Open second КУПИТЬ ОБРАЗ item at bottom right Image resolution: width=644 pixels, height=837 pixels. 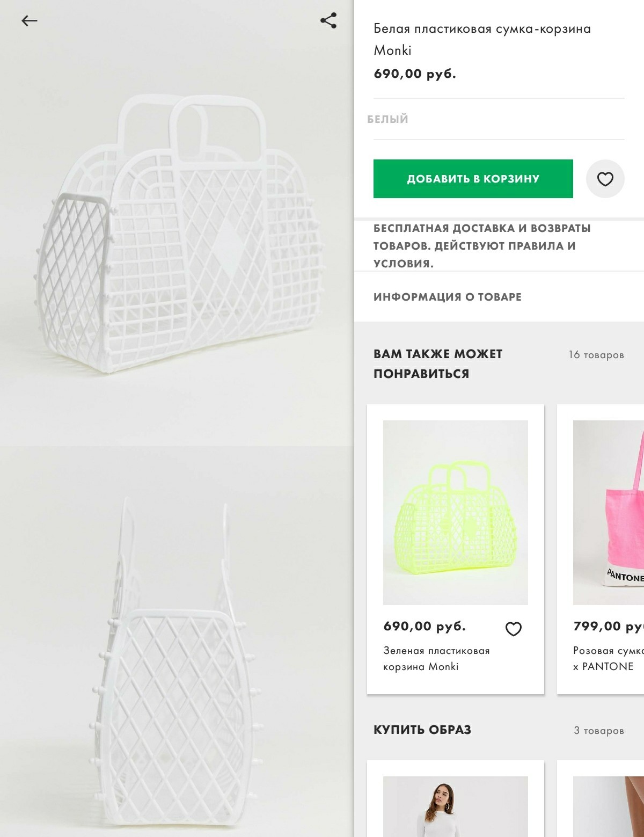(x=609, y=806)
